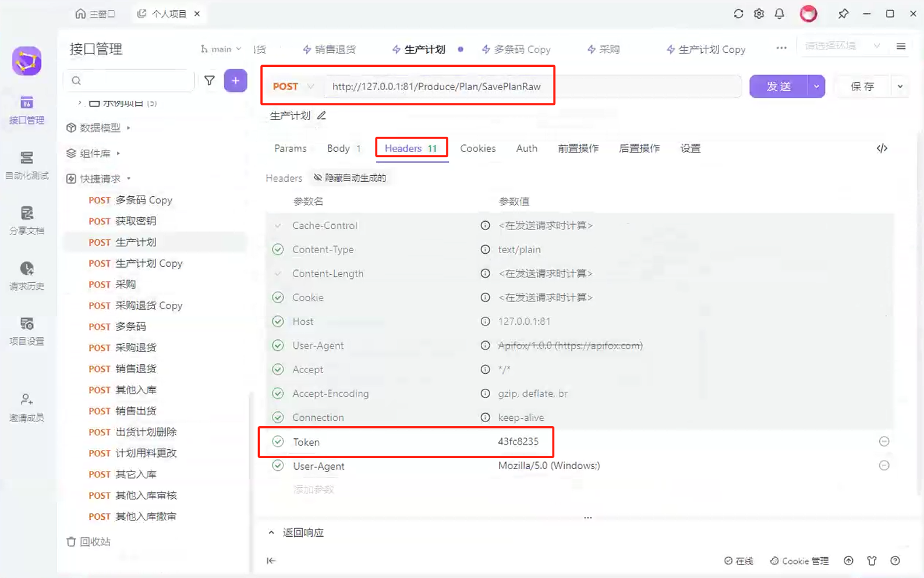Remove the Token header row
The image size is (924, 578).
(x=884, y=441)
